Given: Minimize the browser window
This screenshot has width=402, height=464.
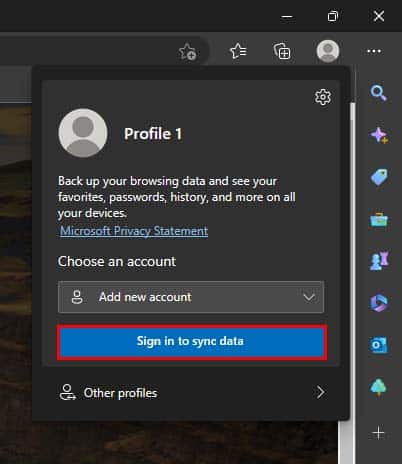Looking at the screenshot, I should coord(287,16).
